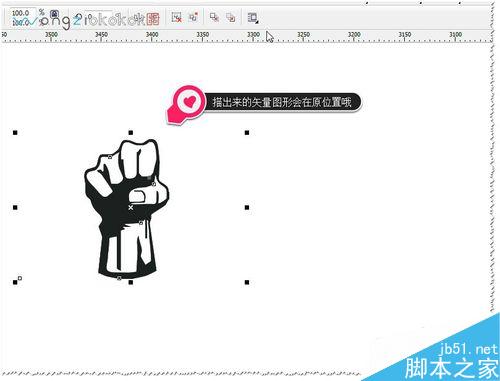
Task: Click the top-right selection handle
Action: click(x=247, y=133)
